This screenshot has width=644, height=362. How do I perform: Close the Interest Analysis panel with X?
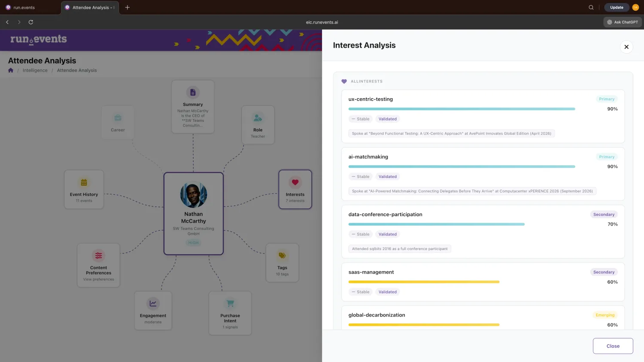626,47
